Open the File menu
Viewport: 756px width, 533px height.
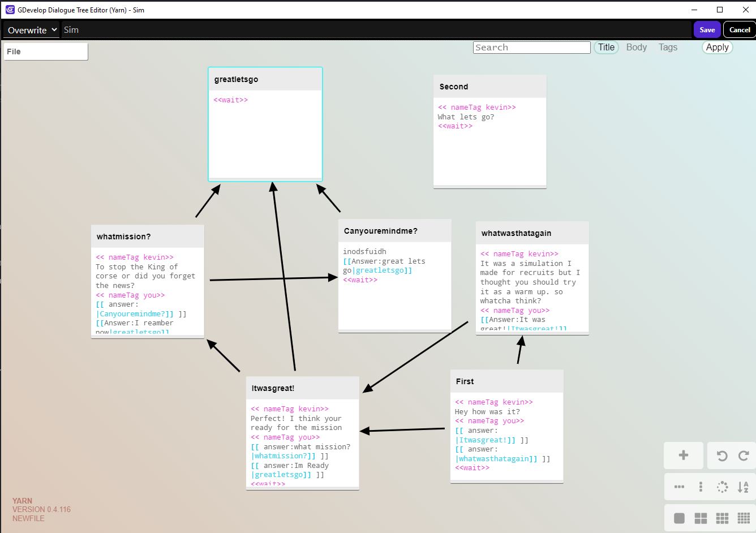(x=45, y=51)
